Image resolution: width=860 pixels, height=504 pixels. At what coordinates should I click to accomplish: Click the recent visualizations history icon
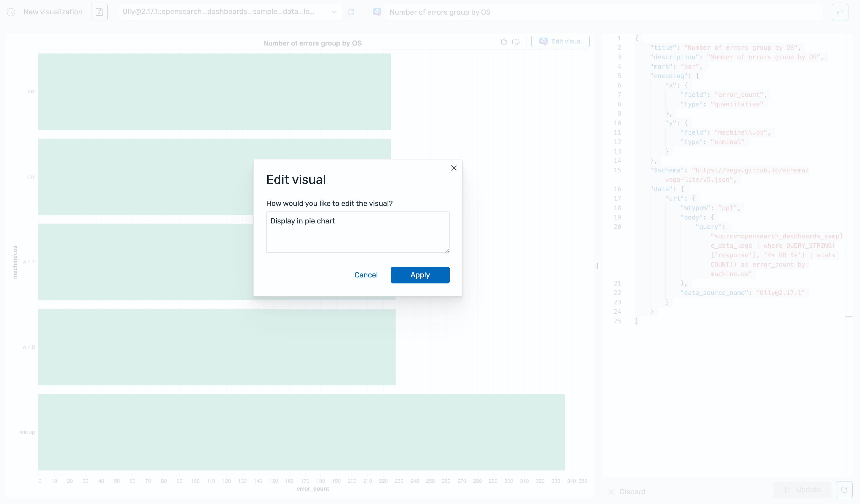pos(10,12)
